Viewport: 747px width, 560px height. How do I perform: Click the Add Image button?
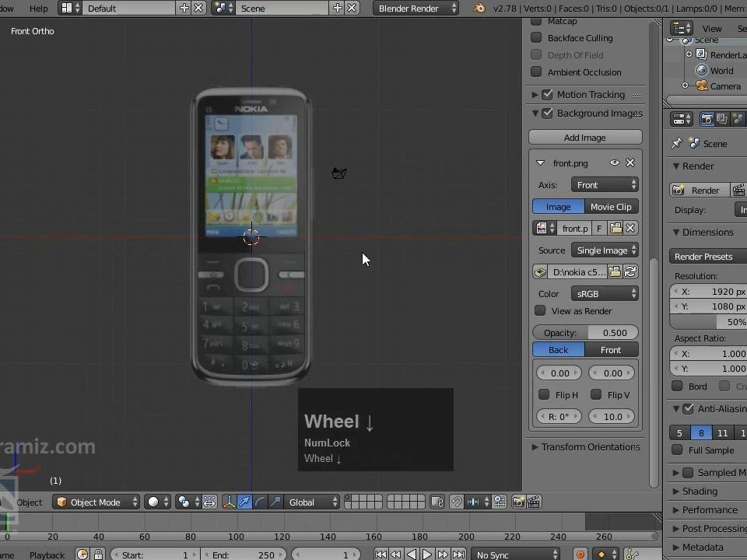click(585, 137)
